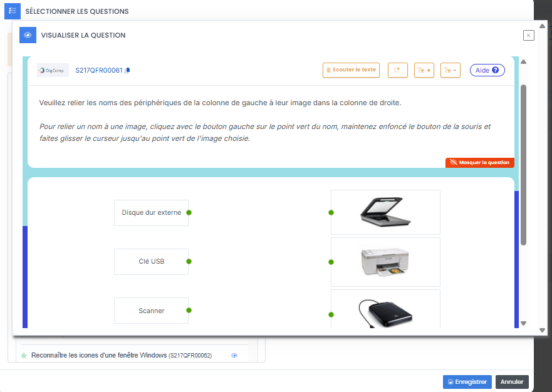This screenshot has height=392, width=552.
Task: Click the green dot beside Clé USB
Action: pyautogui.click(x=189, y=262)
